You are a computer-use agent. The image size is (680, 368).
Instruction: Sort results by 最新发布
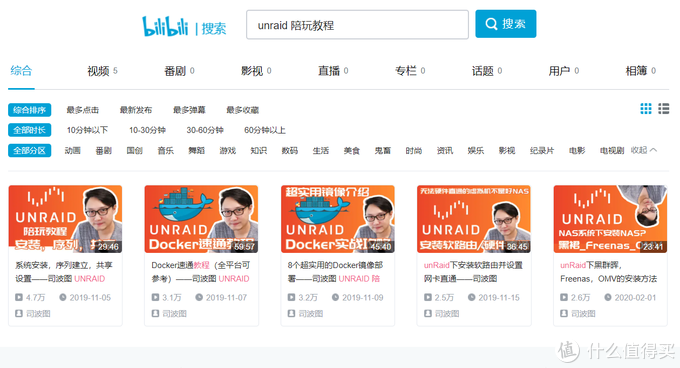pyautogui.click(x=136, y=110)
